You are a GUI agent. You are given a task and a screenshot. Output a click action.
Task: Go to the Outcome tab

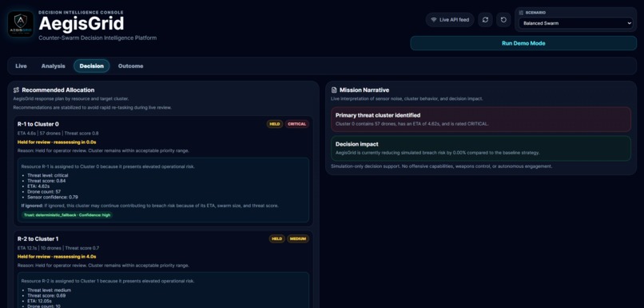130,66
